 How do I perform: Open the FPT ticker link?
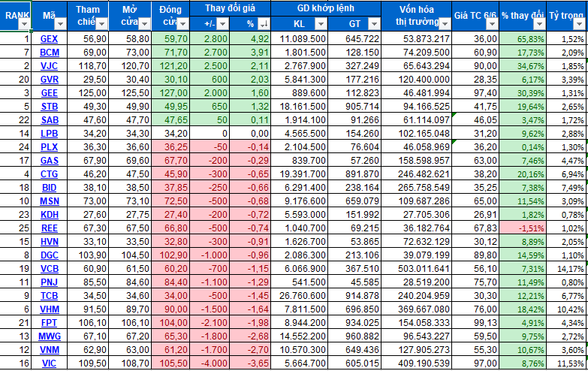pos(49,323)
